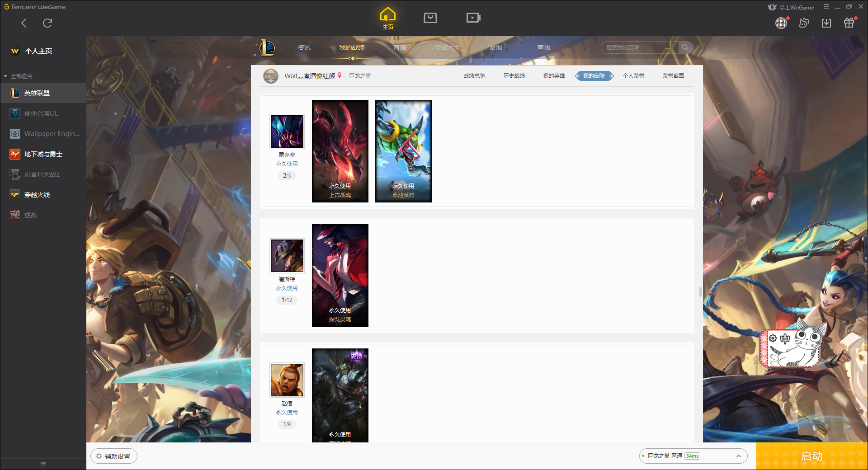Click the skin list scrollbar
Viewport: 868px width, 470px height.
coord(701,292)
